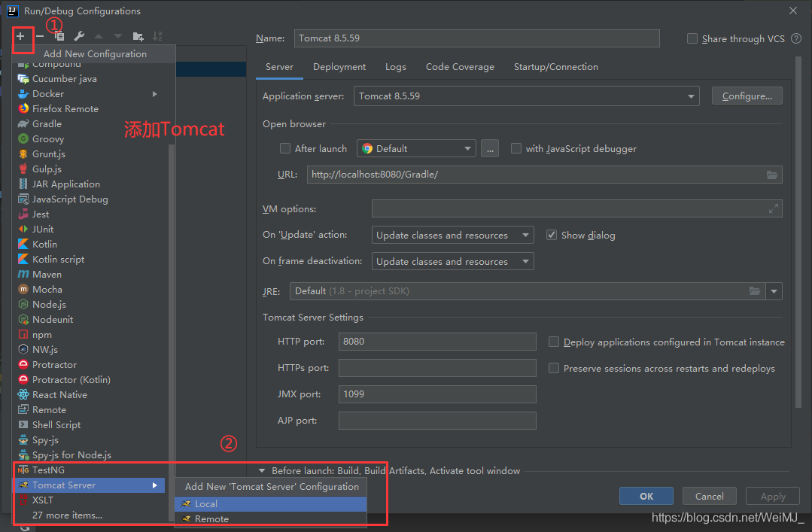812x532 pixels.
Task: Check Preserve sessions across restarts and redeploys
Action: (554, 368)
